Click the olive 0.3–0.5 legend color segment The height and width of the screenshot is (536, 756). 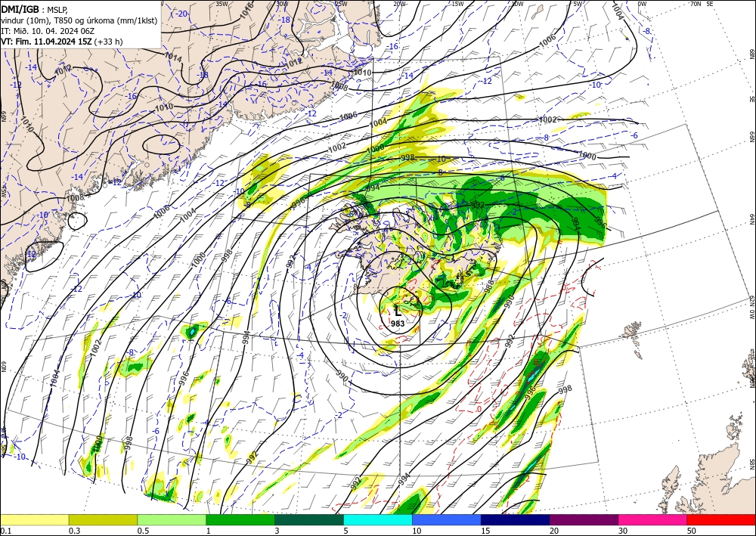[103, 519]
